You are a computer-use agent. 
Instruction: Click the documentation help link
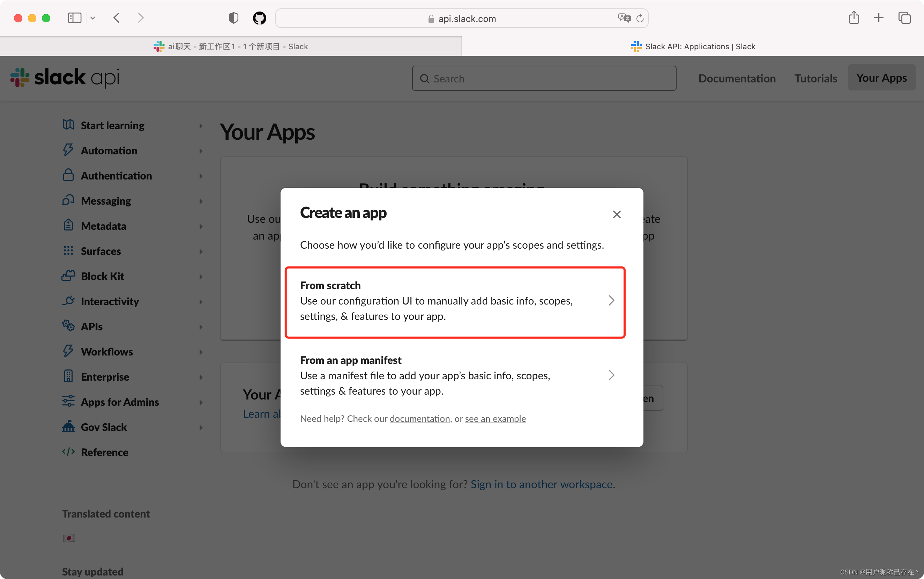[420, 418]
